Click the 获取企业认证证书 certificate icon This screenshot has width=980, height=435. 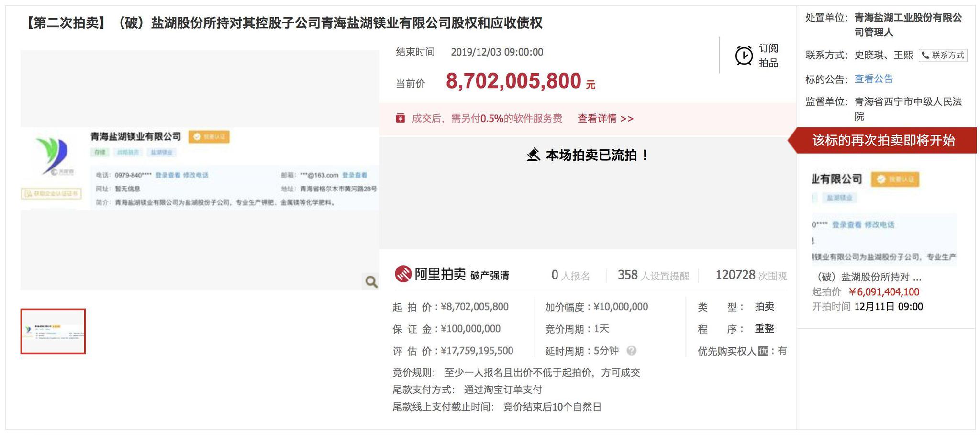28,194
